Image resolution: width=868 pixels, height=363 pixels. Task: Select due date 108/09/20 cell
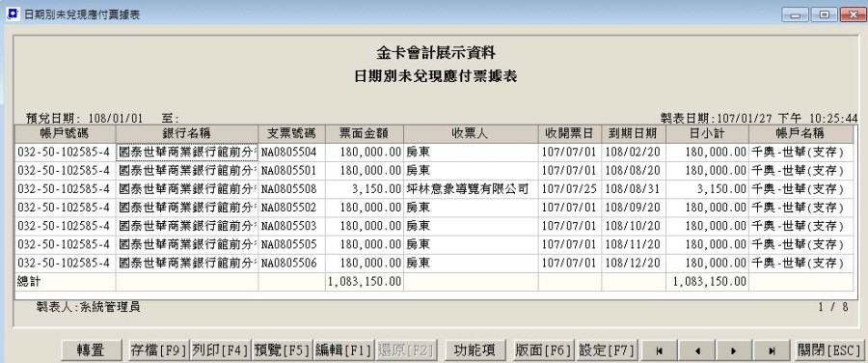pos(634,208)
